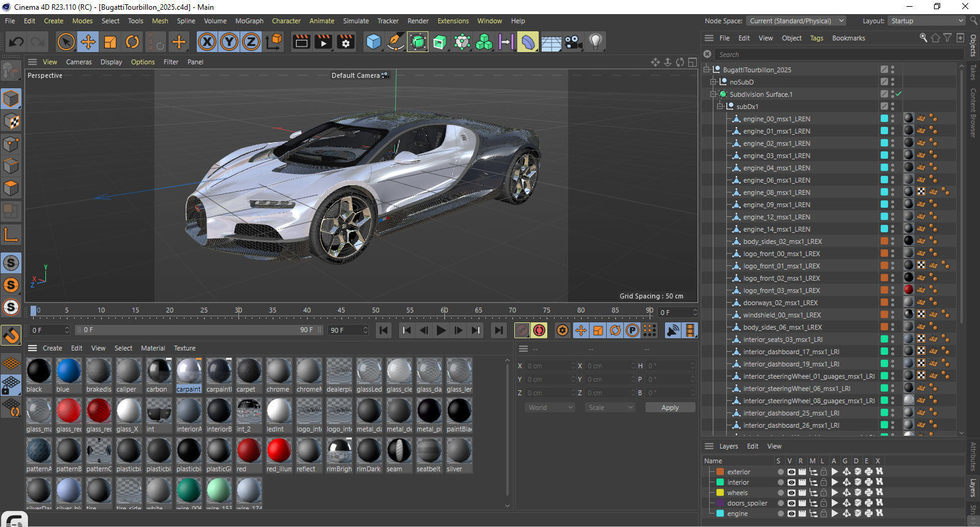Add a Cube primitive object

373,42
